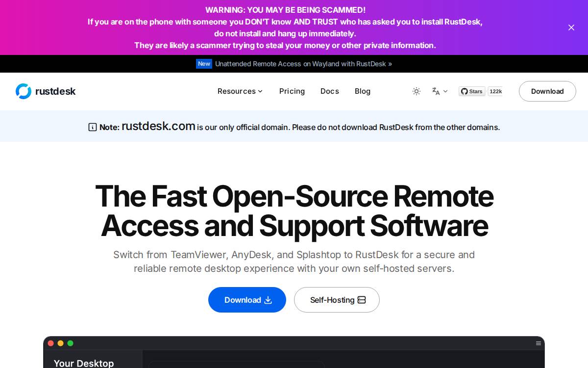This screenshot has width=588, height=368.
Task: Open the Pricing page
Action: click(x=292, y=91)
